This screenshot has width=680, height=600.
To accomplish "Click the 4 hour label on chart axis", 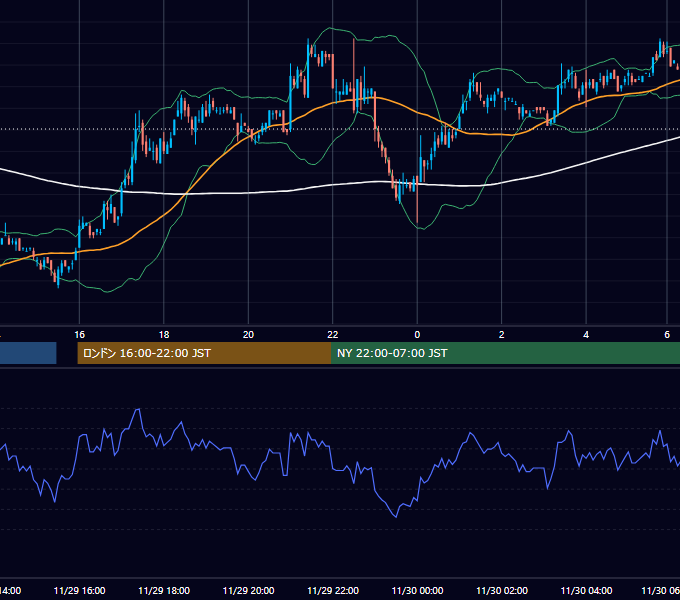I will (586, 335).
